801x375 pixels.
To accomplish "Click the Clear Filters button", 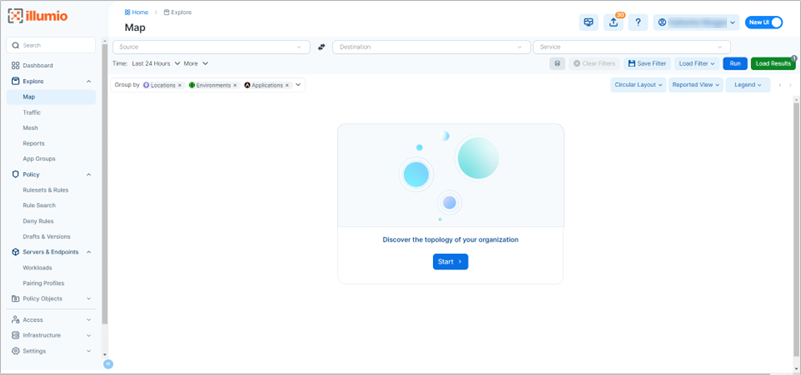I will tap(595, 64).
